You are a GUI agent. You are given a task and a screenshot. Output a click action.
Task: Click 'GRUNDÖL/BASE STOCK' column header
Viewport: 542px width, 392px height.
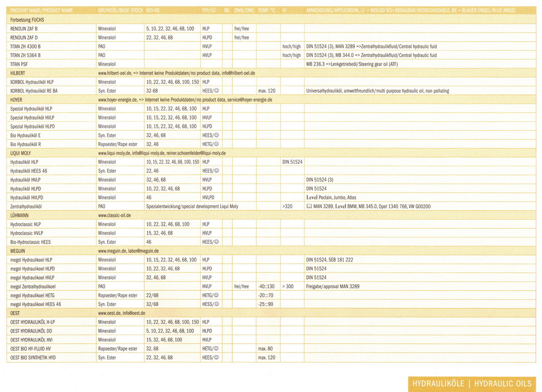(120, 10)
